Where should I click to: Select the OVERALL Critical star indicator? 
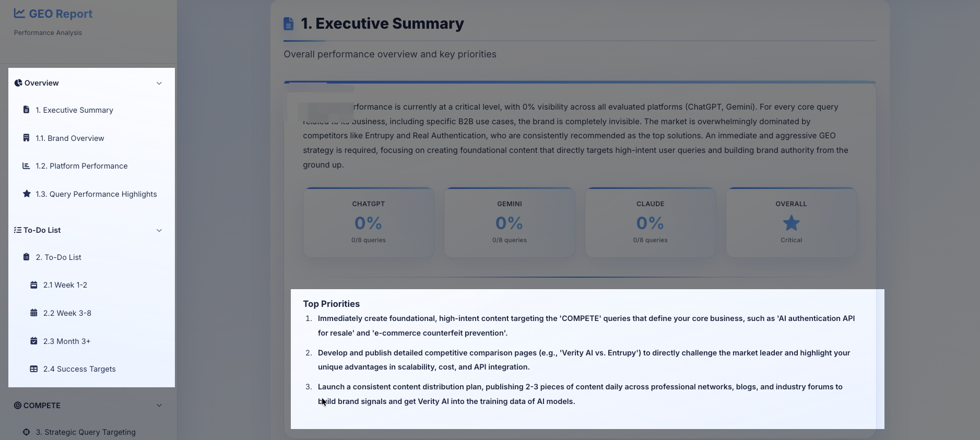(790, 222)
